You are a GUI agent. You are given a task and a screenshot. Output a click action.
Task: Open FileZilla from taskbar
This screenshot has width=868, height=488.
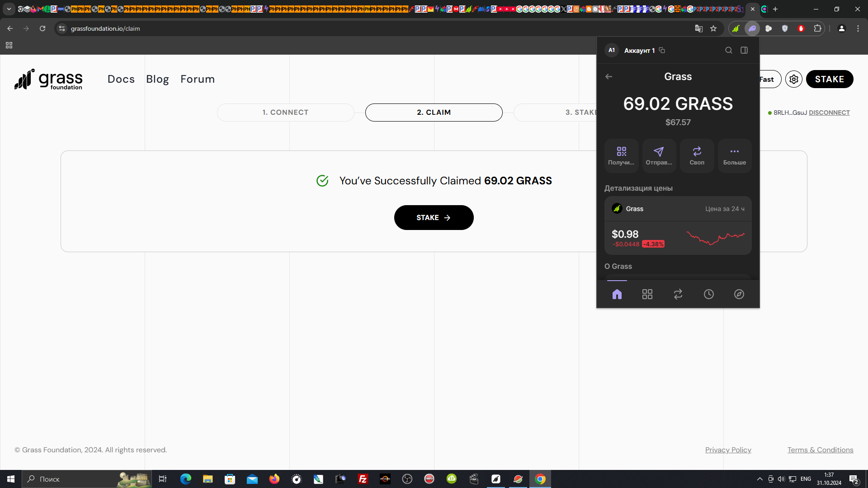[363, 479]
